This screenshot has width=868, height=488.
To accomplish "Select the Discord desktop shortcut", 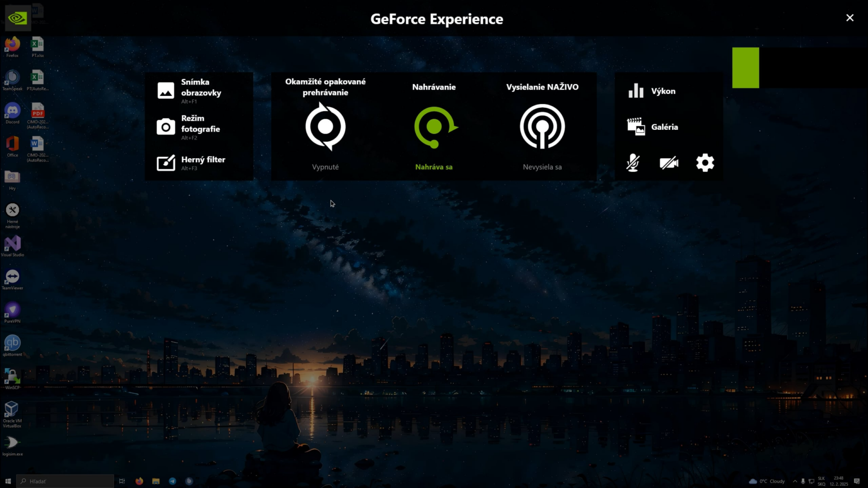I will coord(12,114).
